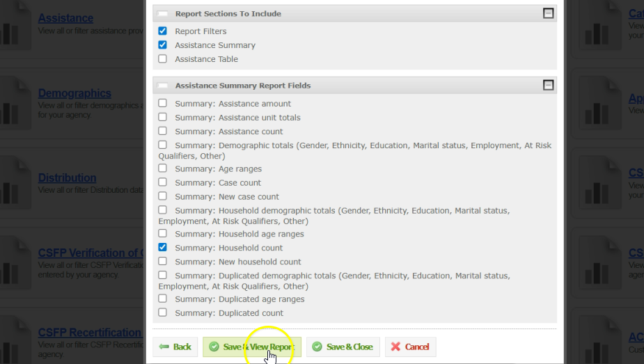
Task: Collapse the Report Sections To Include panel
Action: coord(548,13)
